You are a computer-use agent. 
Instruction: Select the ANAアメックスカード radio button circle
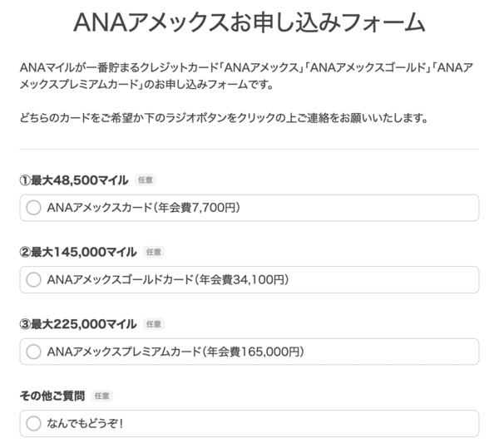point(33,208)
